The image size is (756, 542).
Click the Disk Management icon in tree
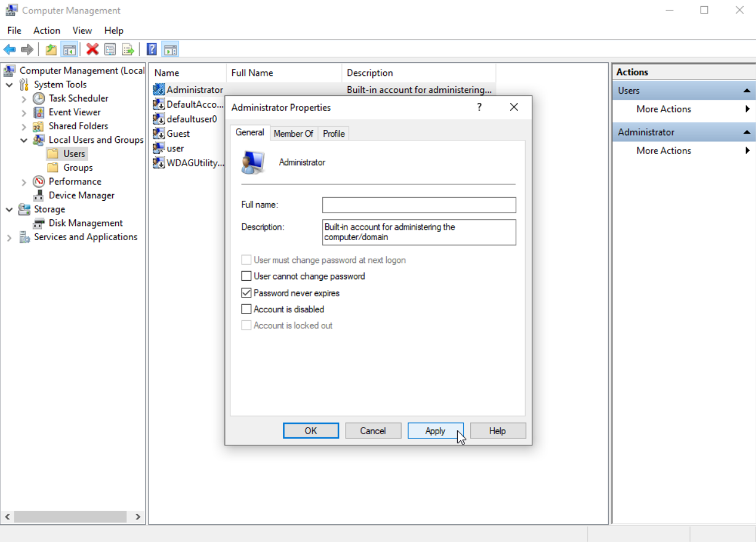click(39, 223)
